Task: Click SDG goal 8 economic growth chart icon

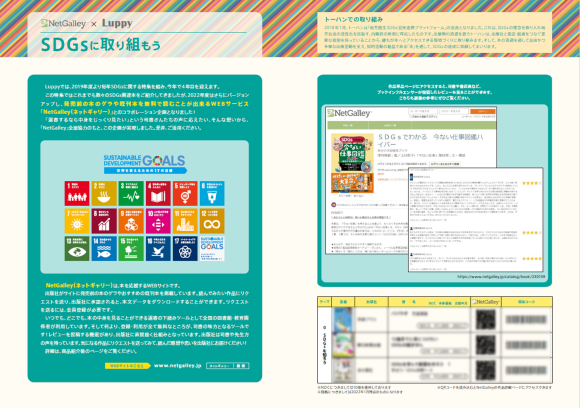Action: (104, 221)
